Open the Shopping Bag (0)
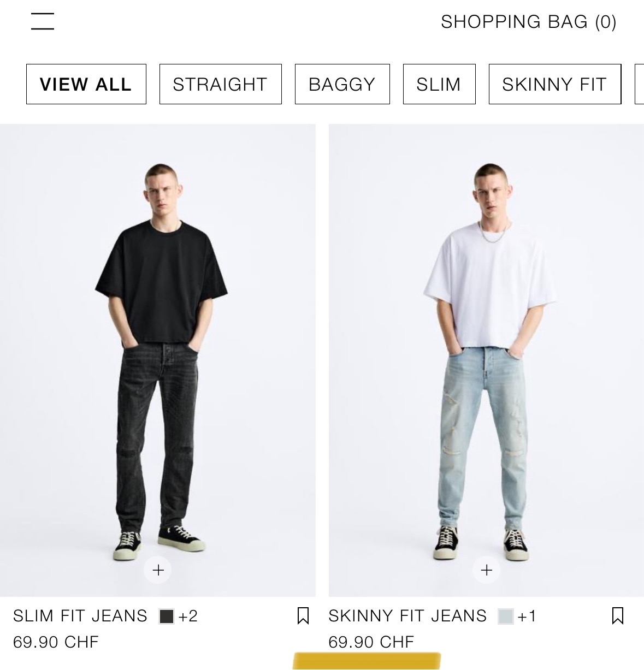 click(529, 22)
